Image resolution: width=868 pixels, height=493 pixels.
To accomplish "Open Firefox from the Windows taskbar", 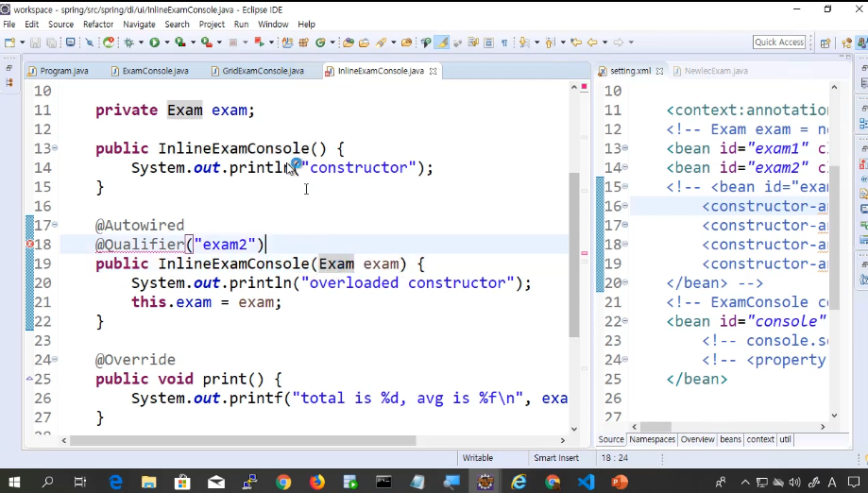I will pos(317,482).
